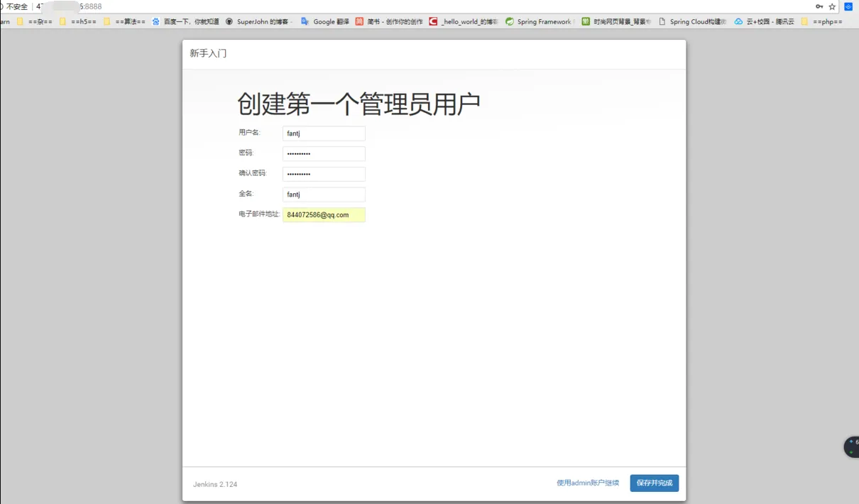Open the SuperJohn blog bookmark
The width and height of the screenshot is (859, 504).
click(x=258, y=22)
